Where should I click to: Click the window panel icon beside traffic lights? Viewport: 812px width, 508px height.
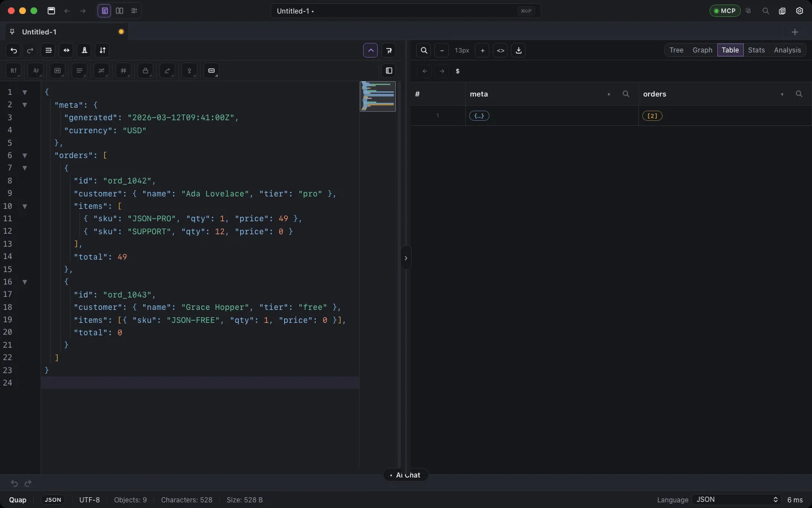point(51,11)
